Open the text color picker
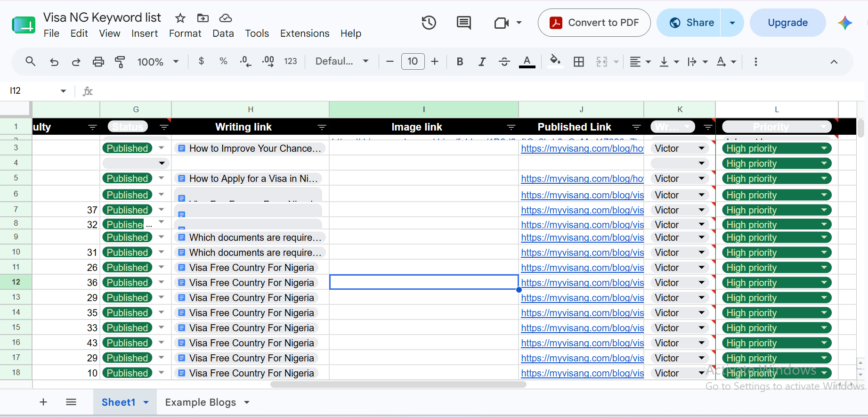 [527, 61]
